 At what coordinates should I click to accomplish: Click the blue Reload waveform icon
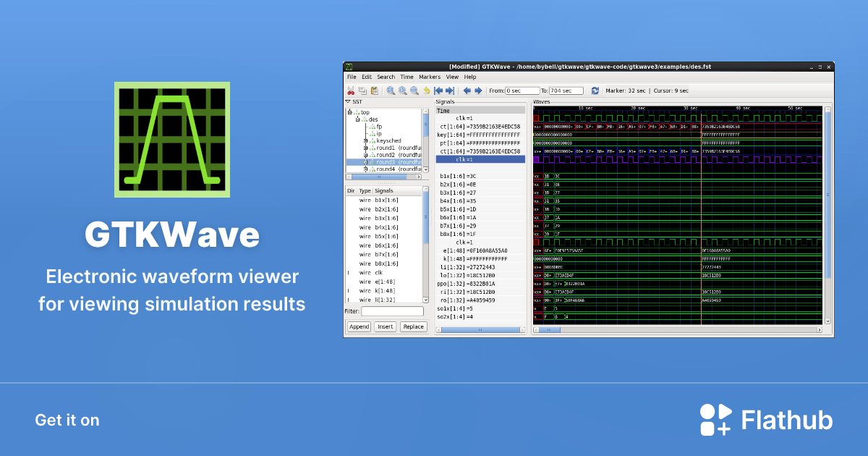pos(595,90)
